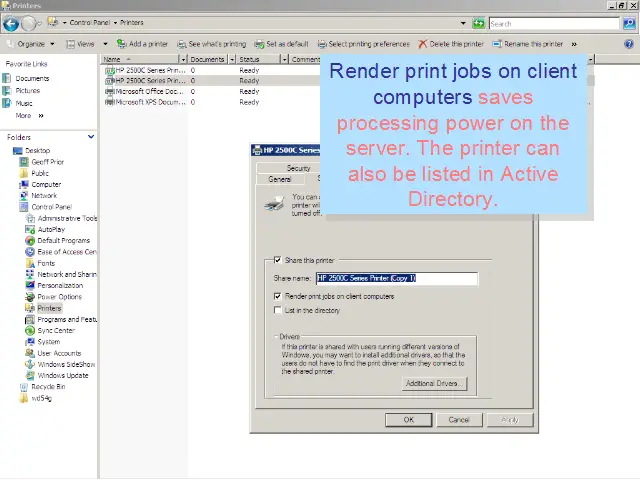Image resolution: width=640 pixels, height=480 pixels.
Task: Click Additional Drivers button
Action: (x=435, y=384)
